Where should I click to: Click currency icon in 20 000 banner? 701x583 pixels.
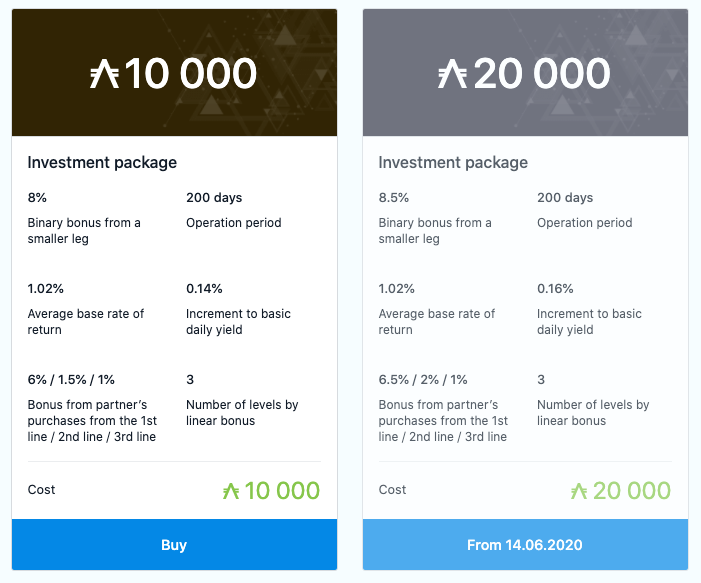tap(452, 74)
